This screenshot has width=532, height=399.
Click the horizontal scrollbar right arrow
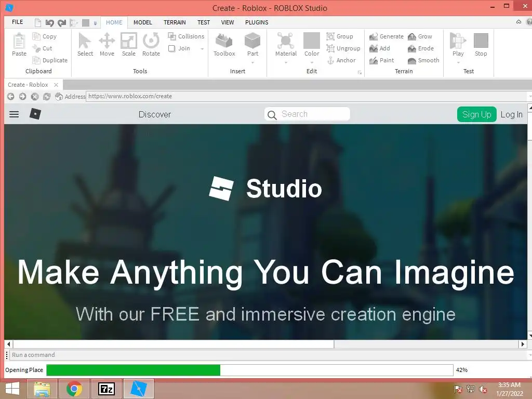pyautogui.click(x=523, y=344)
